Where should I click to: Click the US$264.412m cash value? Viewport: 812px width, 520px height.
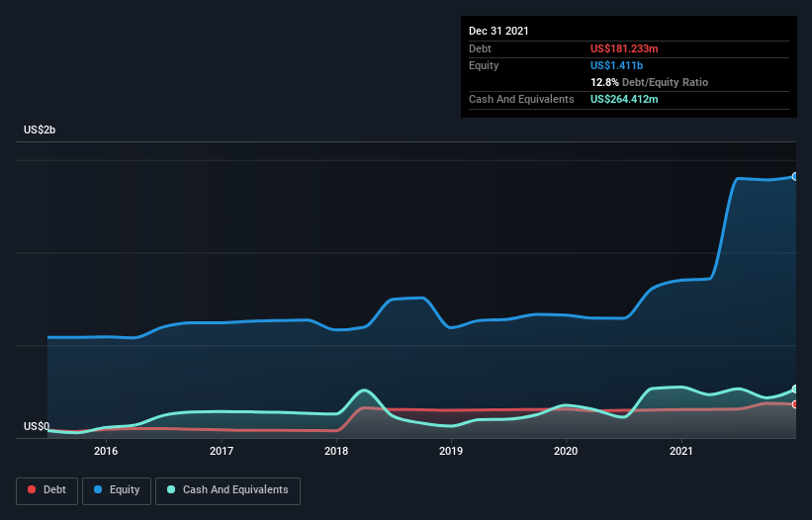624,99
